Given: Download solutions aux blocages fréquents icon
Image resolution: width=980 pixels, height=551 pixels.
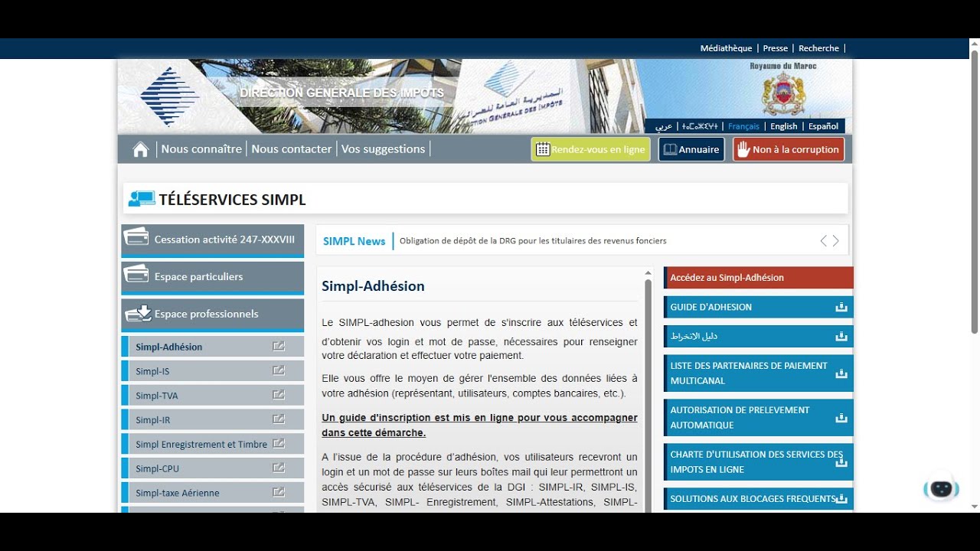Looking at the screenshot, I should tap(841, 499).
